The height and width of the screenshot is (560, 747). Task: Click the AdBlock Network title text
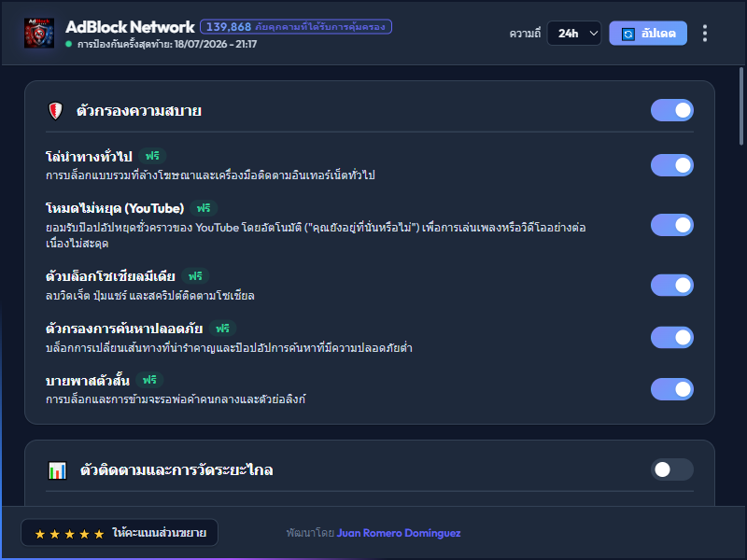[130, 27]
